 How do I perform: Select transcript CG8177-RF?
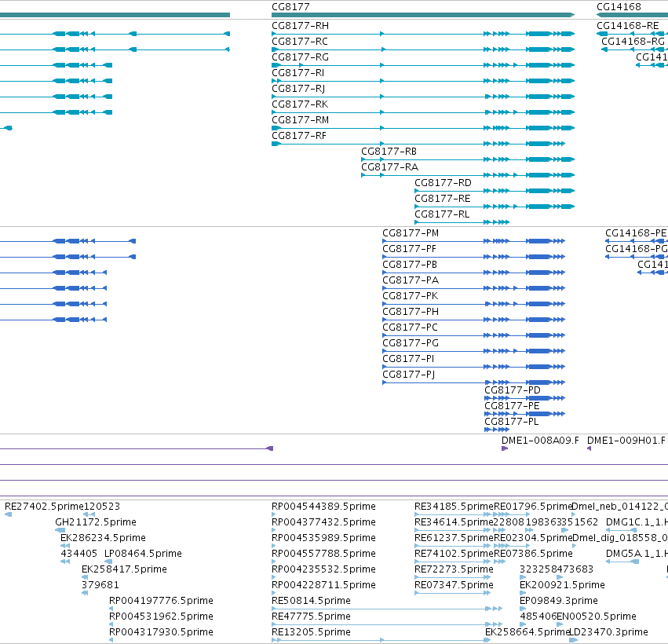[x=298, y=136]
